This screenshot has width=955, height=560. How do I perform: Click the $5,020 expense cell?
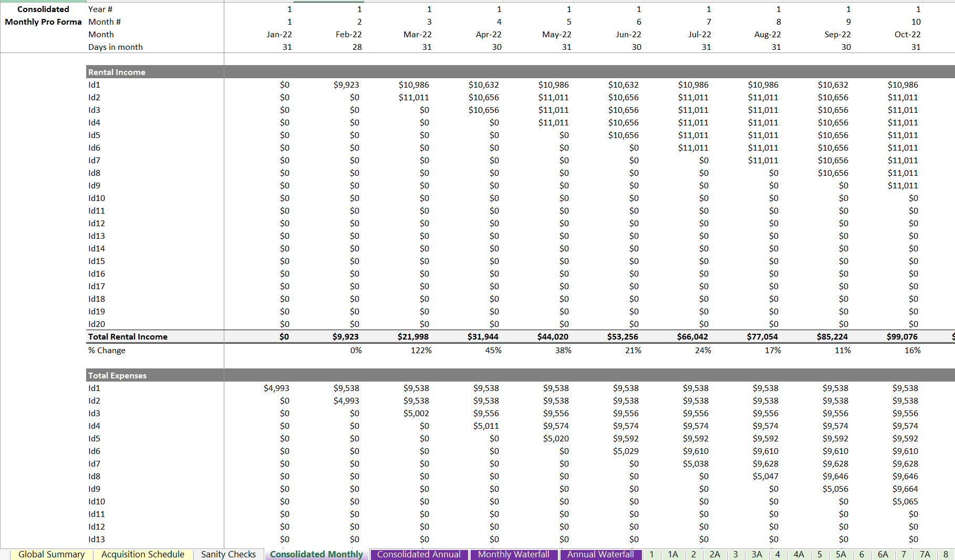pyautogui.click(x=556, y=439)
